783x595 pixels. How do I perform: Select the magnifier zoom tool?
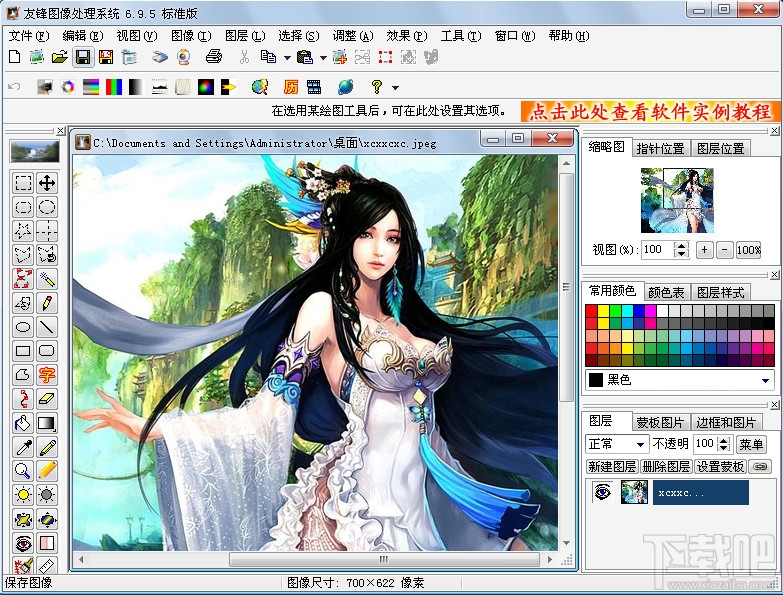click(x=23, y=470)
